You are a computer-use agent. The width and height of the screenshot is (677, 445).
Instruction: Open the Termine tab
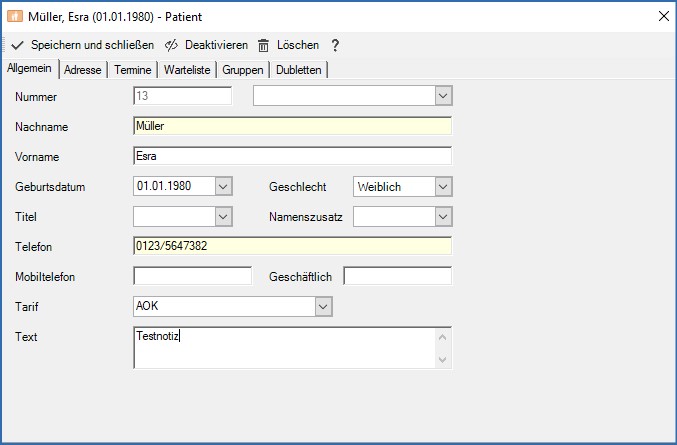[133, 70]
